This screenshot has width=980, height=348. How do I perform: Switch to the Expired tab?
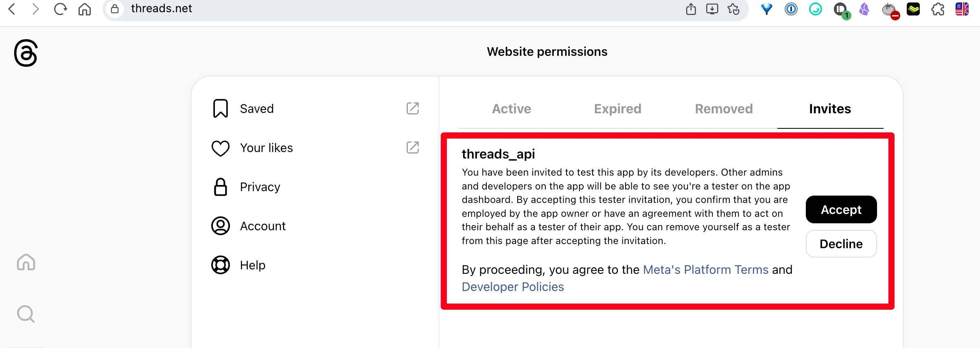[x=617, y=109]
